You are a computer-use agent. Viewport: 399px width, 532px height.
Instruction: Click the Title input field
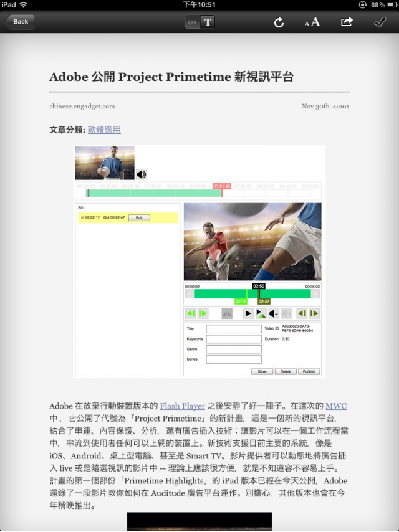pos(234,329)
